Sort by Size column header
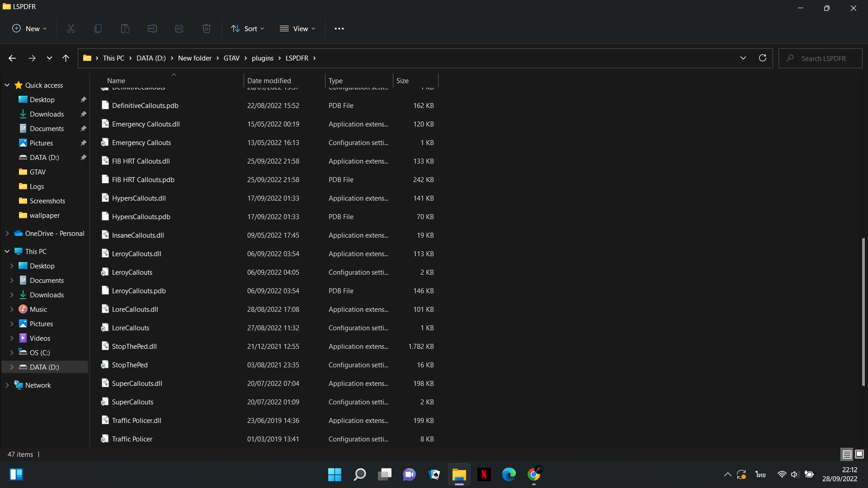This screenshot has width=868, height=488. point(402,81)
